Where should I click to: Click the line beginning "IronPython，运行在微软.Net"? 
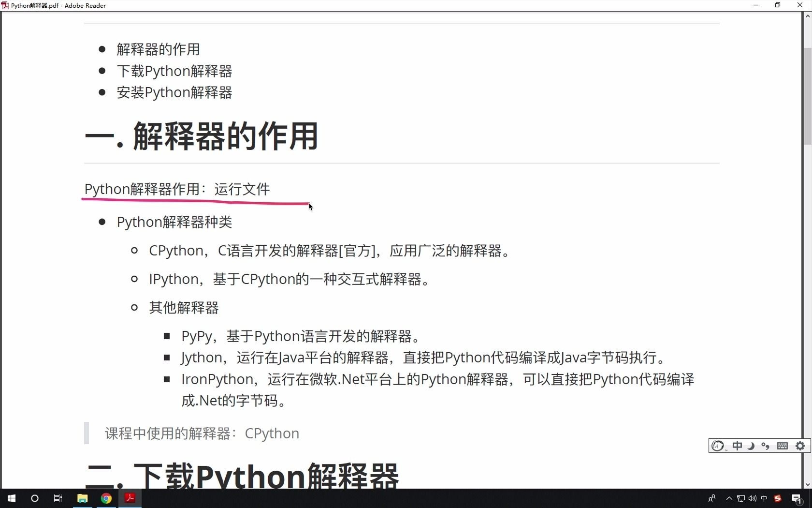point(438,379)
